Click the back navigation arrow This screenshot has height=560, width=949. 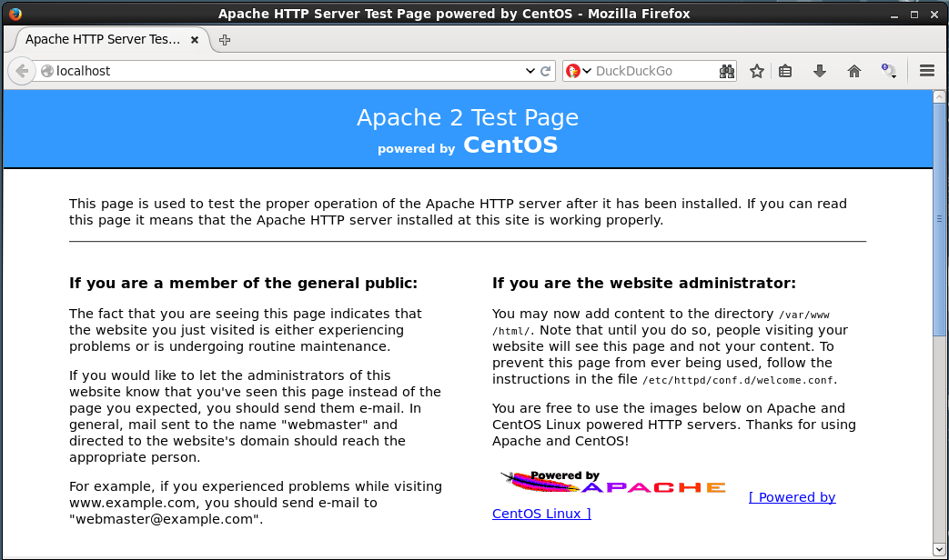(22, 71)
